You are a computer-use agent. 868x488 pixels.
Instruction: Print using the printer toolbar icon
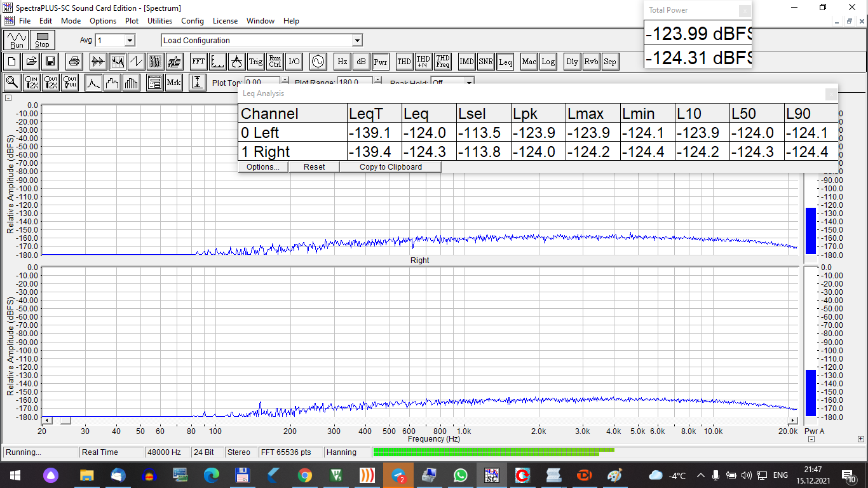coord(74,62)
